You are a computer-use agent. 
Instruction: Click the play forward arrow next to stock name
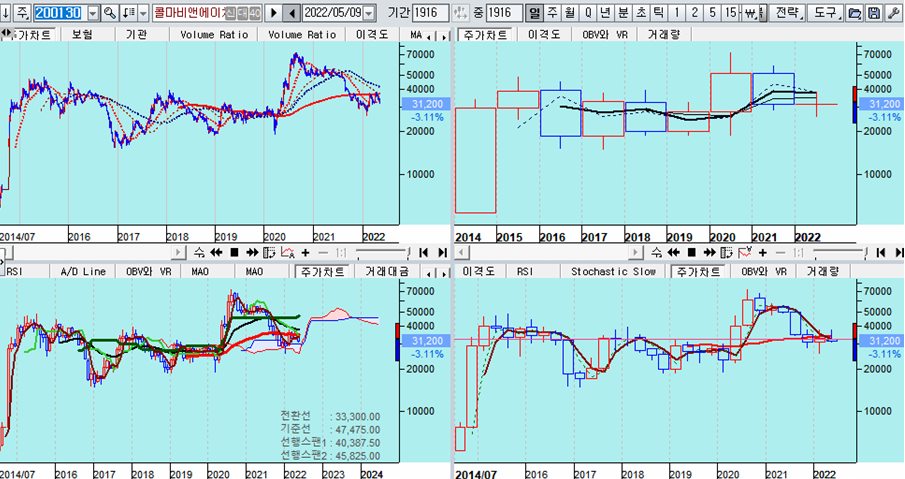point(273,13)
